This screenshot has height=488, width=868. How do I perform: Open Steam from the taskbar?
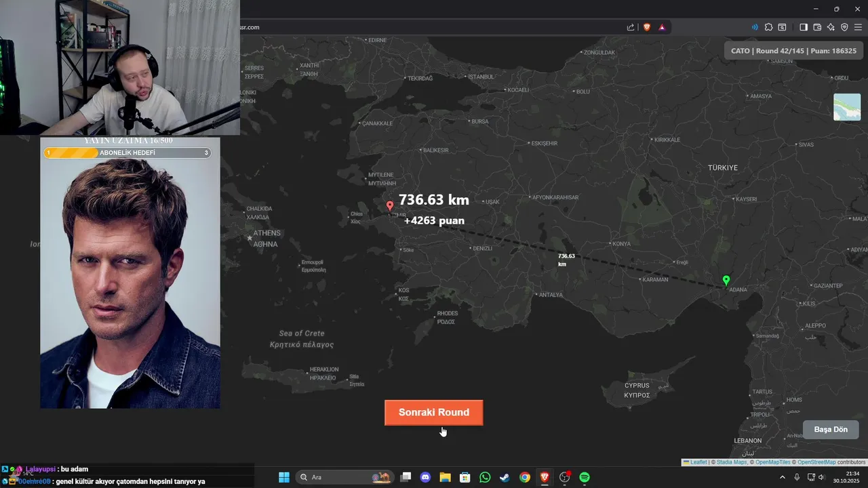pyautogui.click(x=505, y=477)
